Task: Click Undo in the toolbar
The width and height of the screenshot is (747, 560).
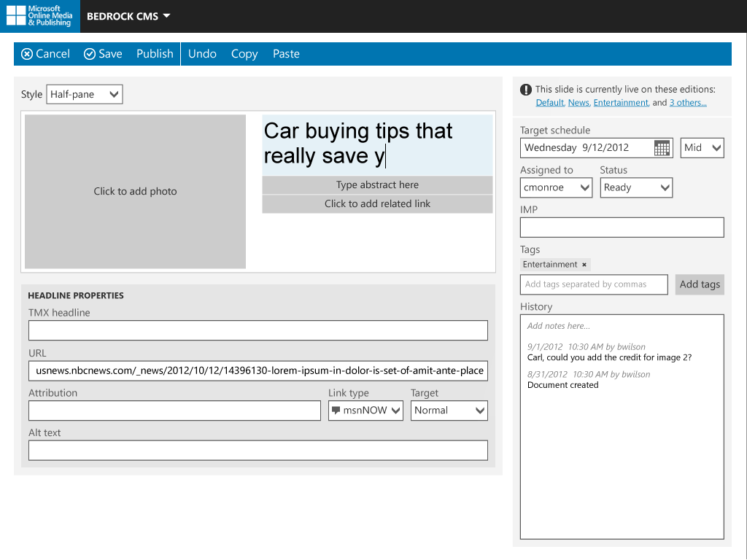Action: (202, 54)
